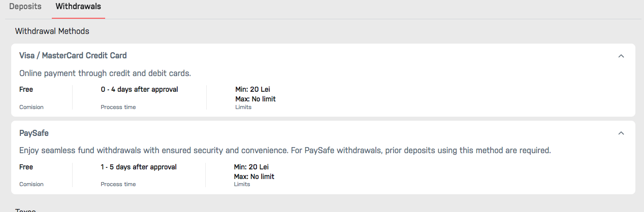Click the Limits label in the PaySafe card
Viewport: 644px width, 212px height.
point(242,184)
